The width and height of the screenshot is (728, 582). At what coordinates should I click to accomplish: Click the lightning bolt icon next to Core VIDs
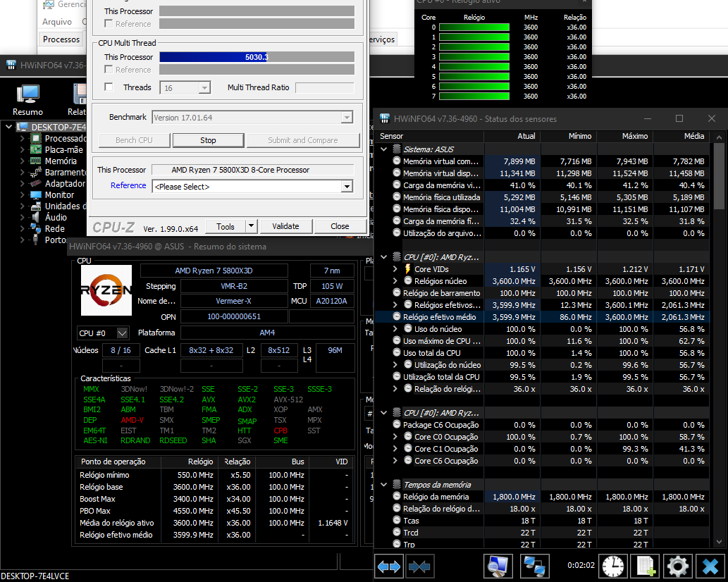click(407, 268)
